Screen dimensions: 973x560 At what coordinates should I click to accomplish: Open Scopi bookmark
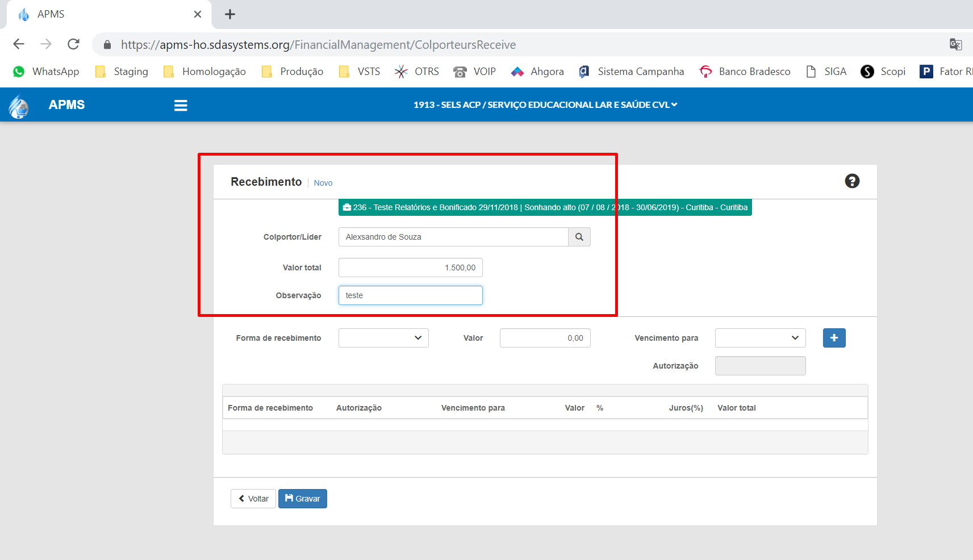click(883, 72)
